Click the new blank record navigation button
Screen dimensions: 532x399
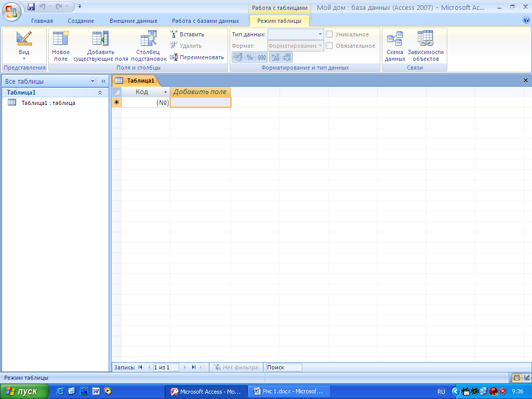[x=203, y=367]
